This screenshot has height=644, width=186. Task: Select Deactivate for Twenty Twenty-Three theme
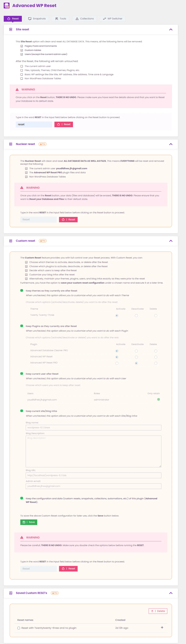[136, 316]
